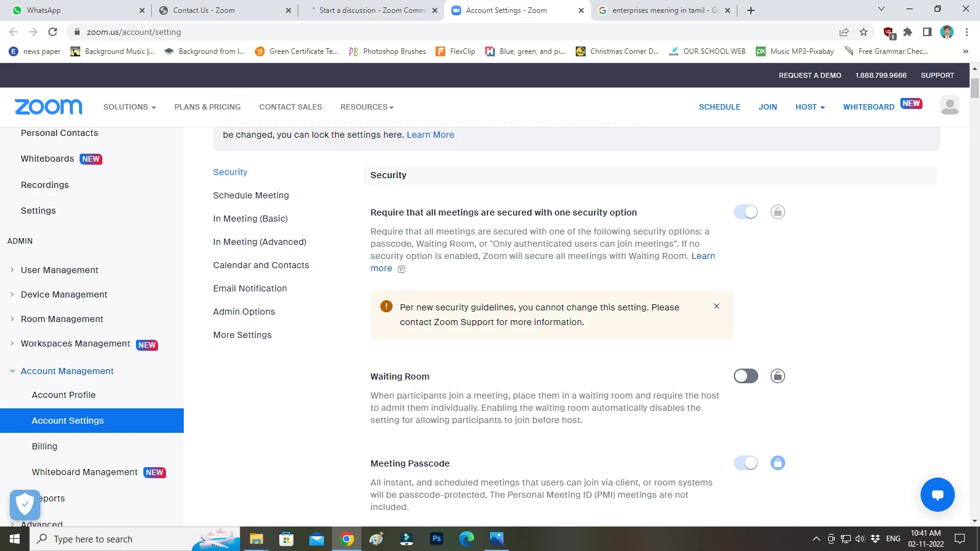
Task: Open the Chrome menu with three dots
Action: (x=967, y=32)
